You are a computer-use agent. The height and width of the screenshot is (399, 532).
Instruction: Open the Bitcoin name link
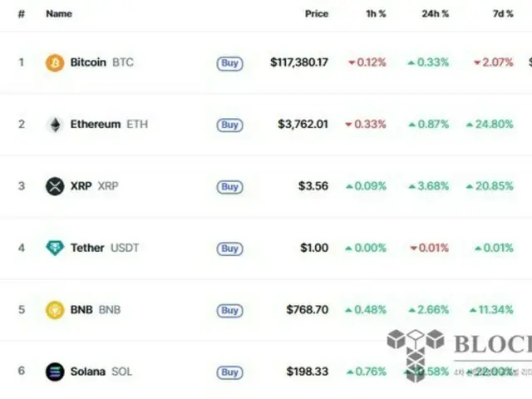[88, 62]
